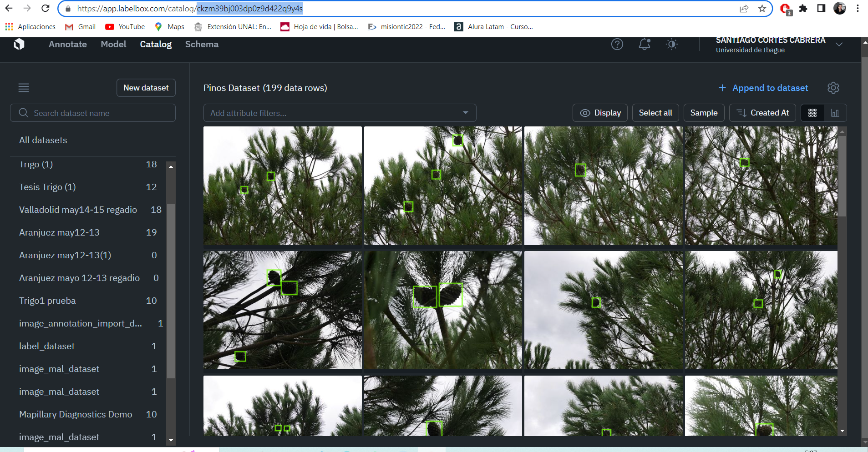Click Append to dataset link
This screenshot has width=868, height=452.
763,88
